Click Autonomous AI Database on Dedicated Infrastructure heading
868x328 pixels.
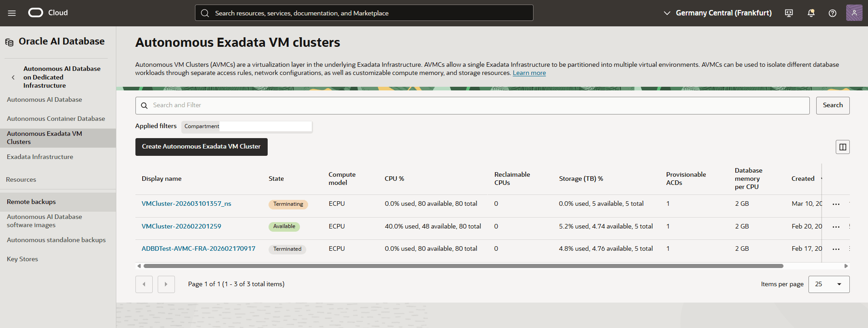62,77
